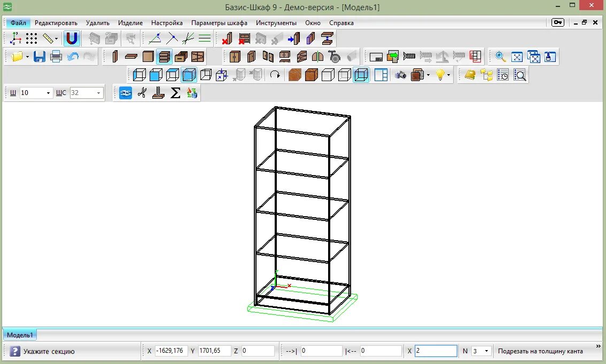Click the folder structure tree icon
This screenshot has height=364, width=606.
click(487, 75)
